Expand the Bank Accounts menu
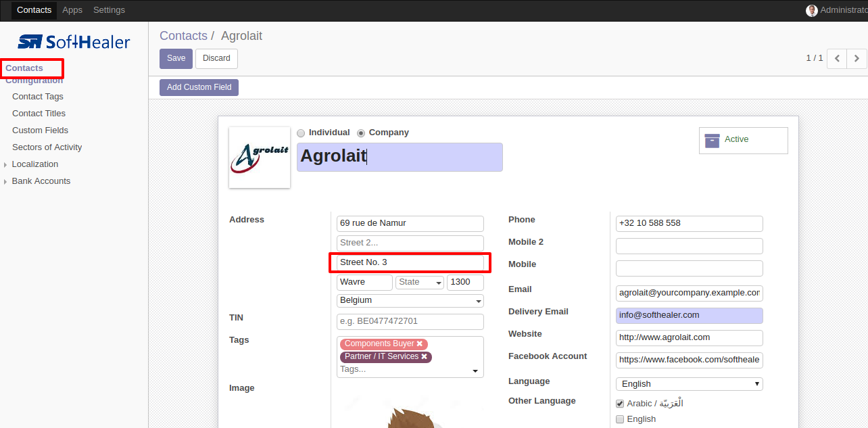Screen dimensions: 868x428 click(41, 181)
